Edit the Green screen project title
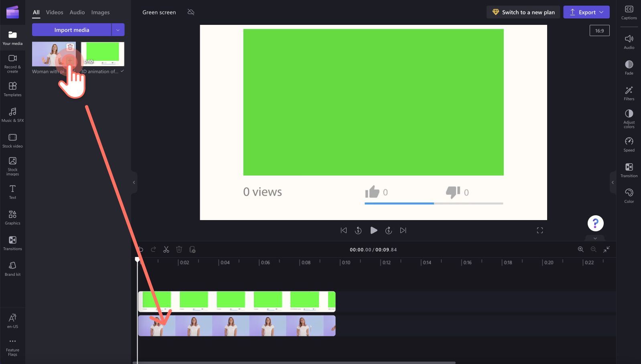641x364 pixels. [x=159, y=12]
